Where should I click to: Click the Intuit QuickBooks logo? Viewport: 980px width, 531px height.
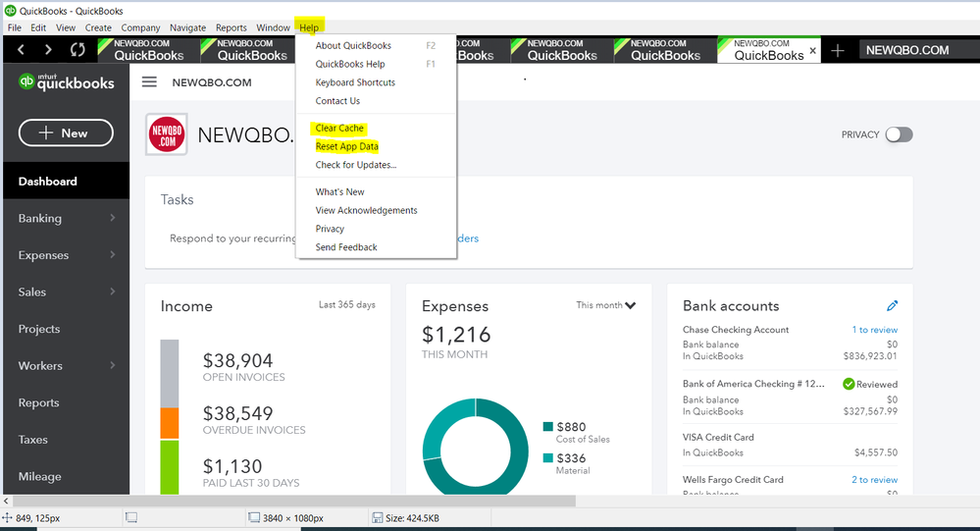tap(67, 81)
